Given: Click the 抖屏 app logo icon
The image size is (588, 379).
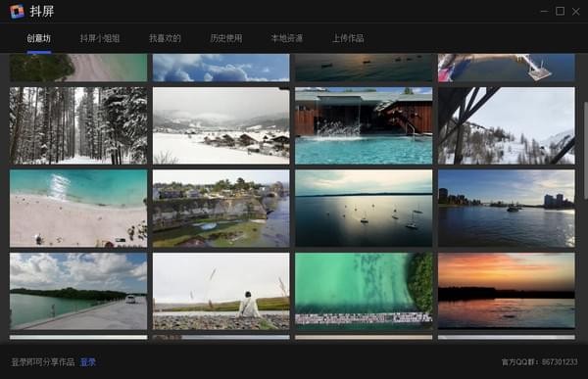Looking at the screenshot, I should click(x=18, y=11).
